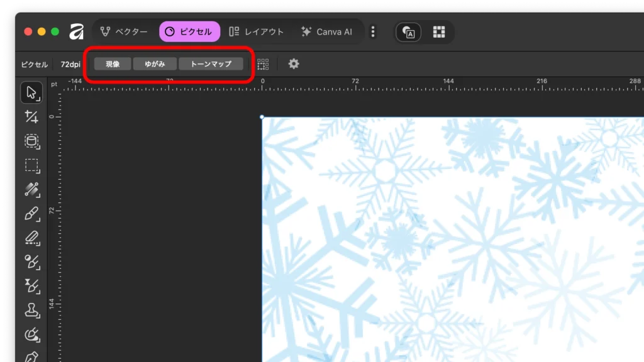The width and height of the screenshot is (644, 362).
Task: Switch to the ベクター studio tab
Action: point(124,31)
